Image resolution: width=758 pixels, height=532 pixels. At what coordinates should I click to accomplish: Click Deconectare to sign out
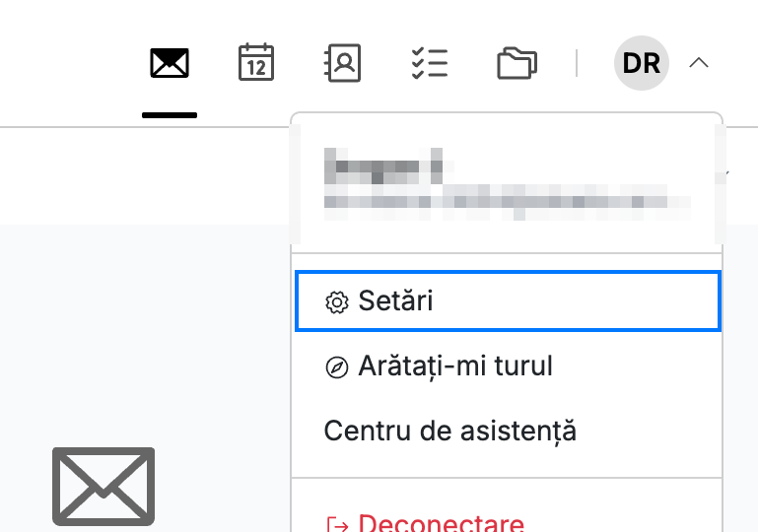click(441, 523)
